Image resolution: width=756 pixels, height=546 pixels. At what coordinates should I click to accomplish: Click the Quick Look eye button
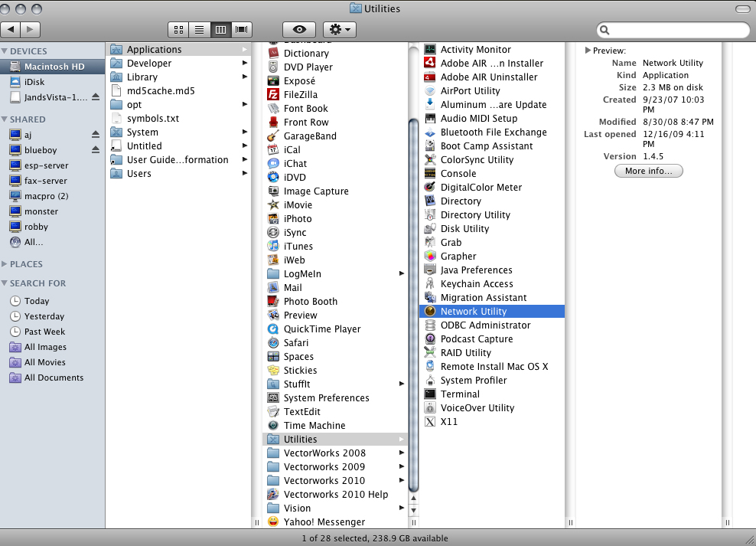pyautogui.click(x=298, y=30)
